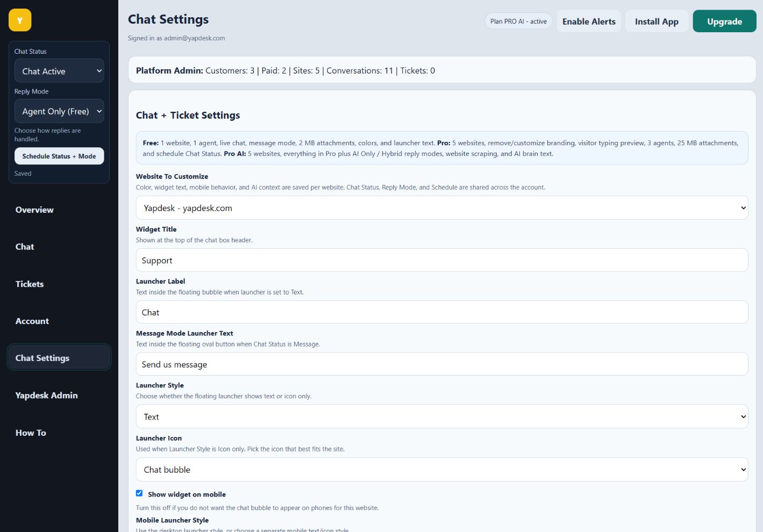Click the Plan PRO AI active badge
The width and height of the screenshot is (763, 532).
tap(518, 21)
